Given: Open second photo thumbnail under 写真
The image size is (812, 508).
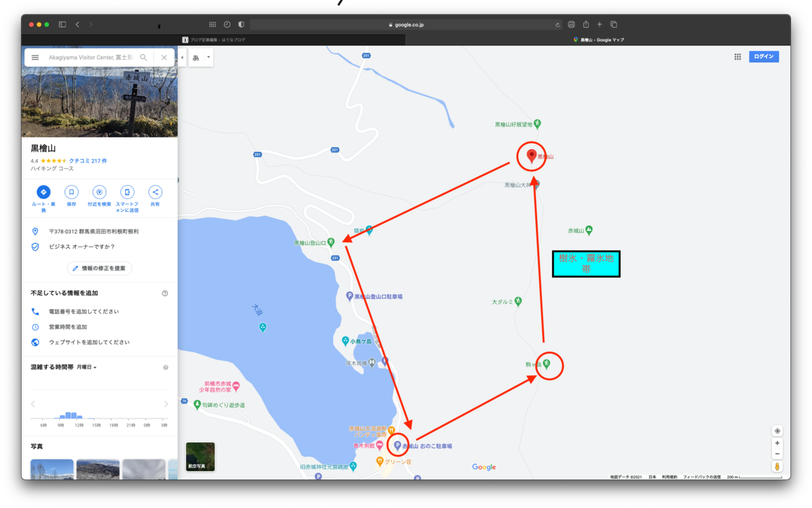Looking at the screenshot, I should pyautogui.click(x=98, y=469).
